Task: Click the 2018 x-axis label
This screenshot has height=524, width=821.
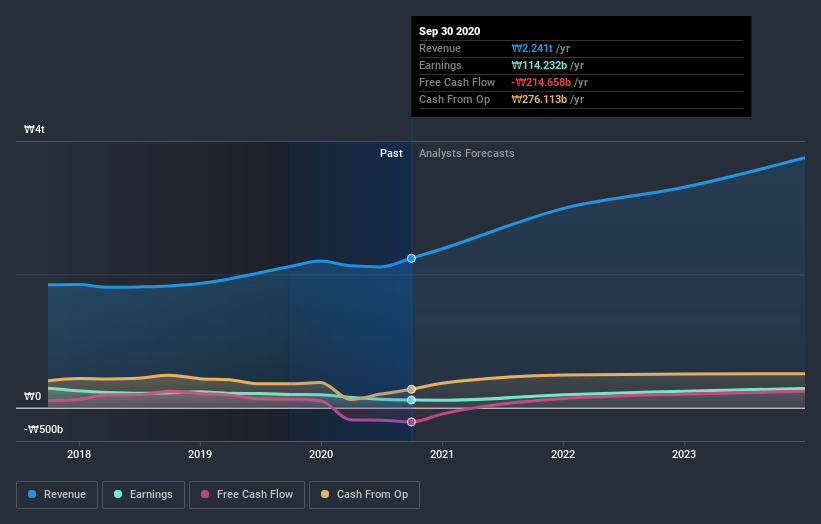Action: click(x=79, y=454)
